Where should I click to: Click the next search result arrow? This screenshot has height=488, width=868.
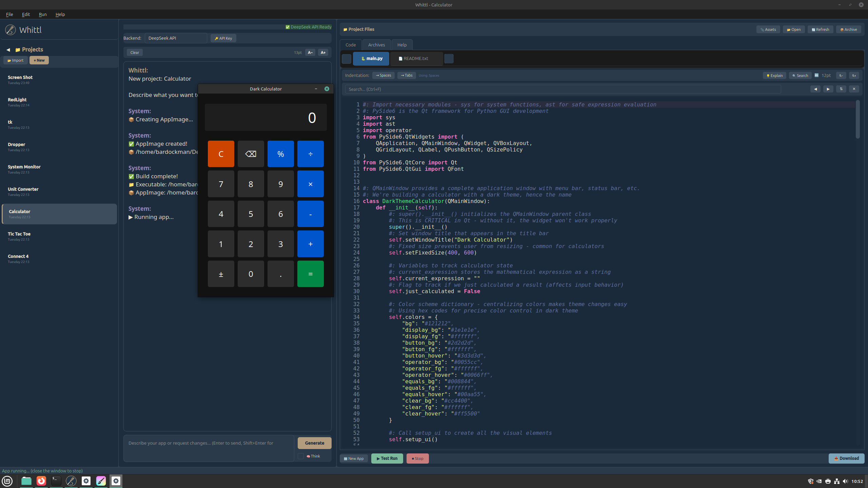click(828, 89)
